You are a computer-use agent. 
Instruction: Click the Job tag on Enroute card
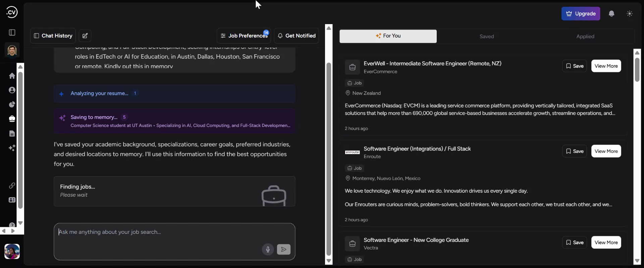tap(355, 168)
